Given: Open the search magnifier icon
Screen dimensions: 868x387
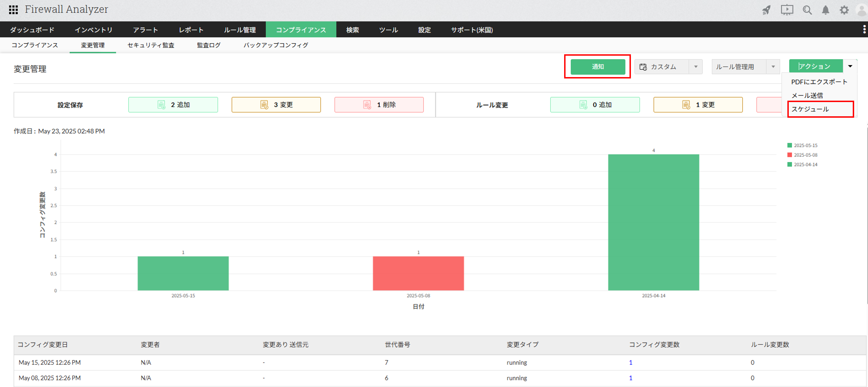Looking at the screenshot, I should click(x=807, y=10).
